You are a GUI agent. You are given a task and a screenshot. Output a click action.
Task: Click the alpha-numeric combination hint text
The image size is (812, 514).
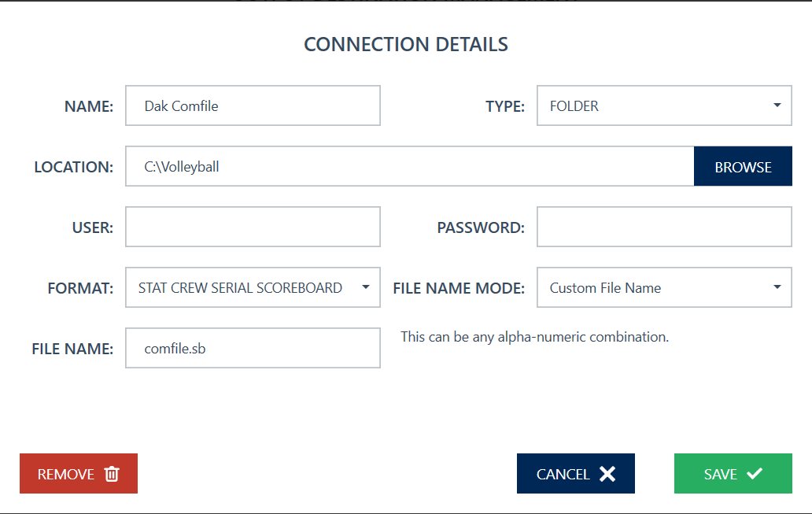coord(534,337)
